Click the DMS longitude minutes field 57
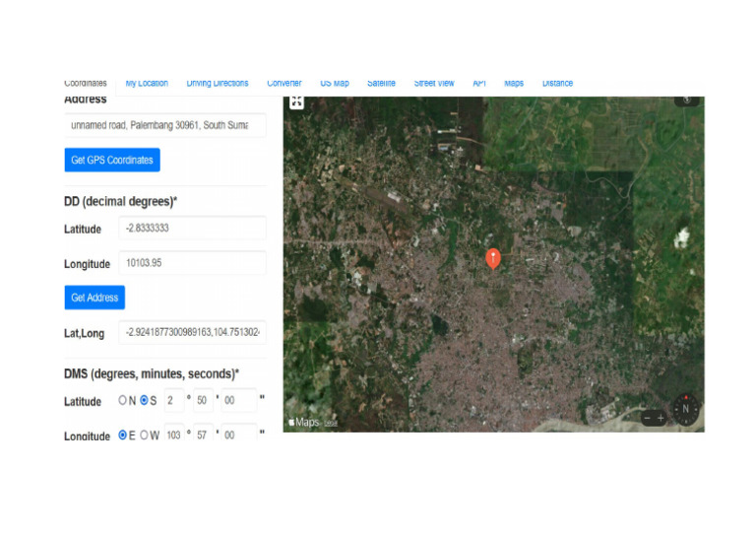Screen dimensions: 756x535 pos(204,433)
